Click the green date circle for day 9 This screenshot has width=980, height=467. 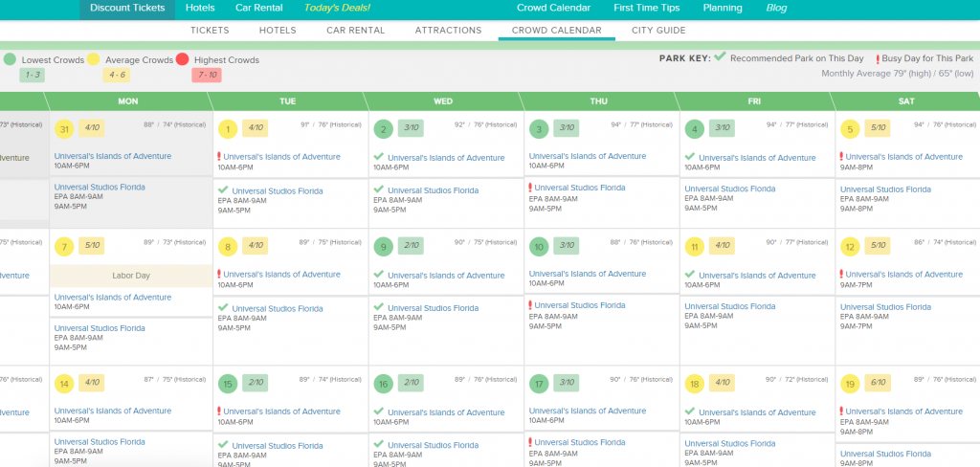[384, 247]
